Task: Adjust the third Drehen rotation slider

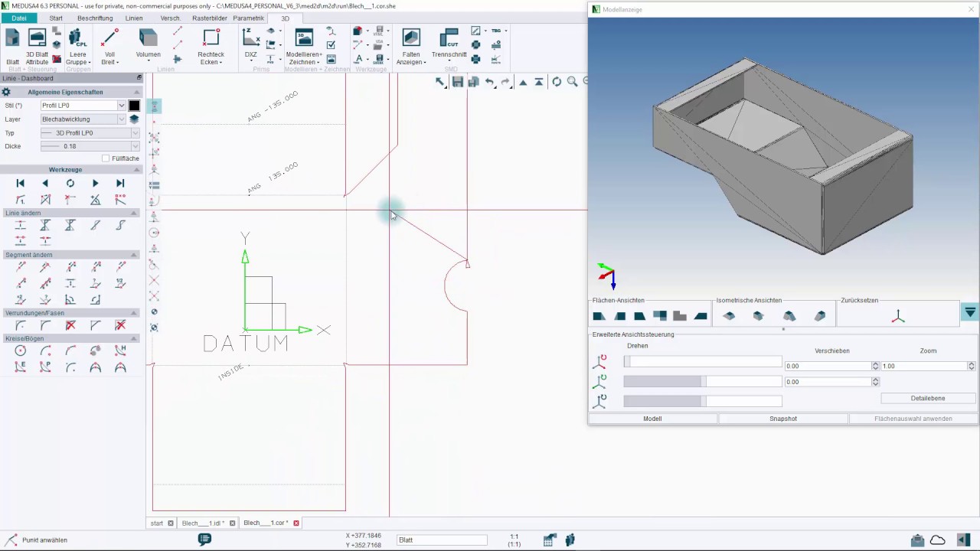Action: click(703, 400)
